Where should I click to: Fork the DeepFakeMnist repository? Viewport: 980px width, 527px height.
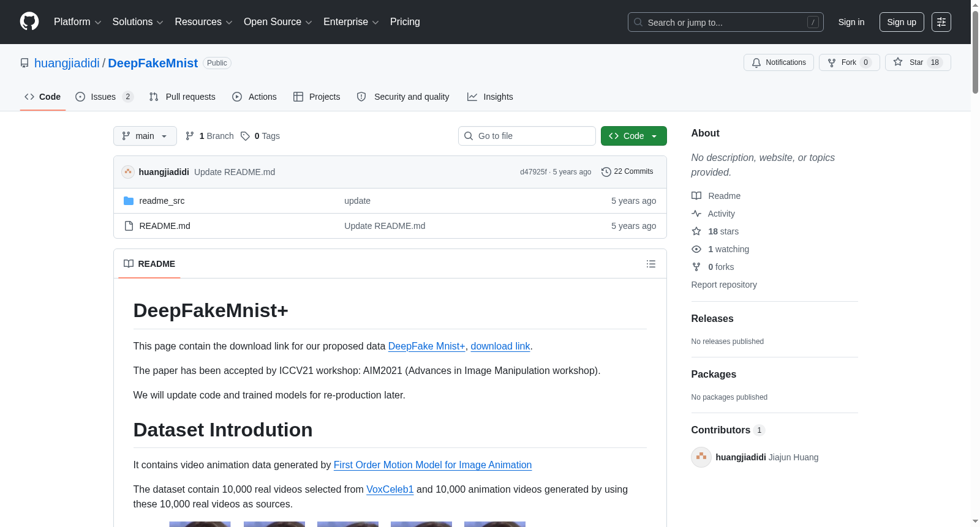[849, 62]
